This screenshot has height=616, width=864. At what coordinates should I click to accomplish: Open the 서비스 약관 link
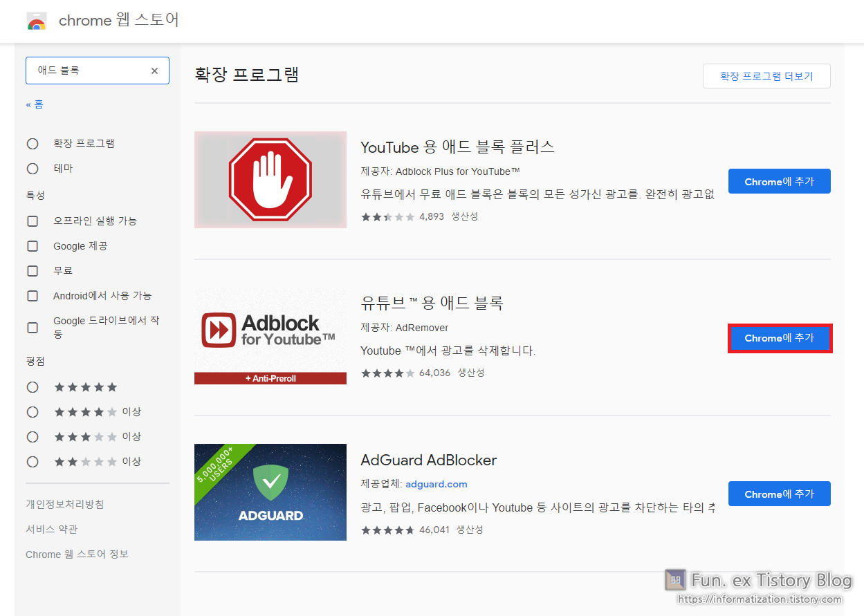point(52,530)
